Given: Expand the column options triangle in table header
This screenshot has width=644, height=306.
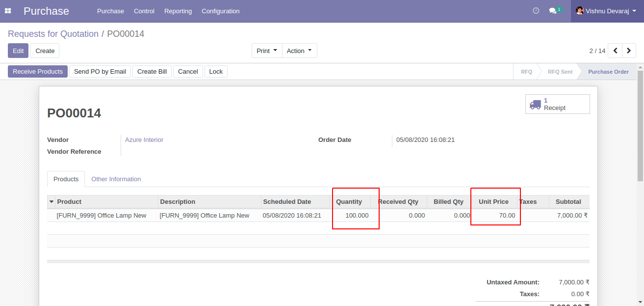Looking at the screenshot, I should tap(52, 202).
